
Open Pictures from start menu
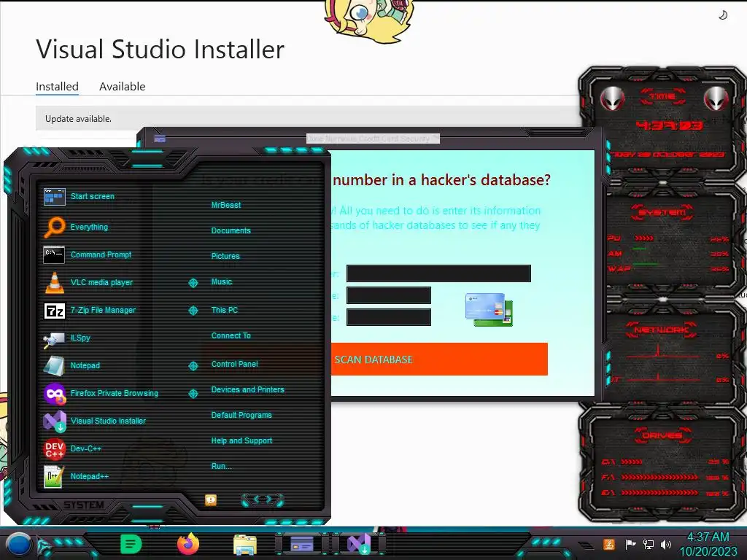225,256
